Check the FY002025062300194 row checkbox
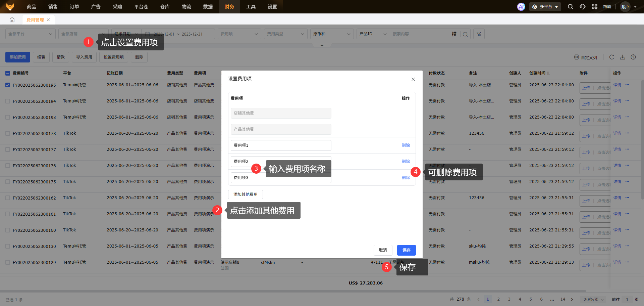This screenshot has height=306, width=644. (8, 101)
